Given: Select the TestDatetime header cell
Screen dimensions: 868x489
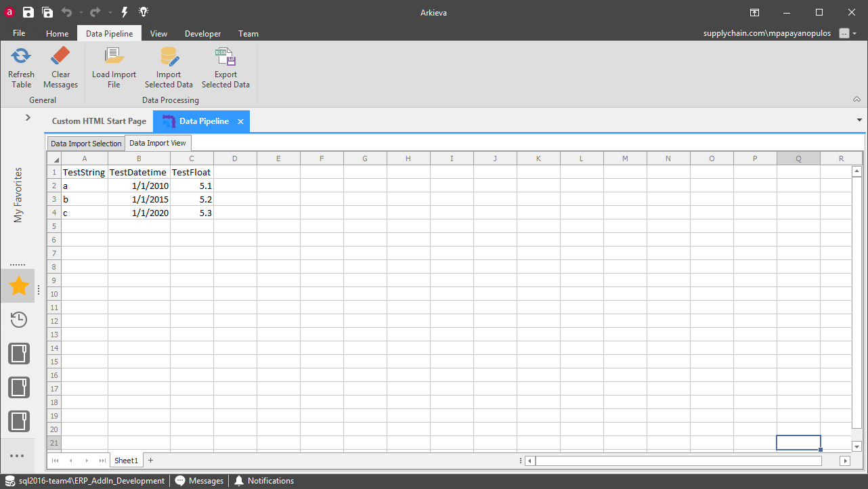Looking at the screenshot, I should pos(139,172).
